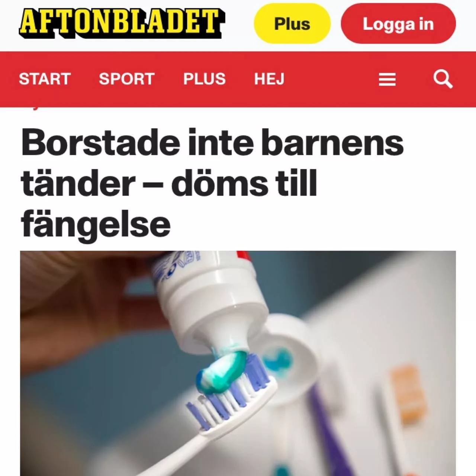Open the headline 'Borstade inte barnens tänder'
This screenshot has width=476, height=476.
(x=212, y=183)
